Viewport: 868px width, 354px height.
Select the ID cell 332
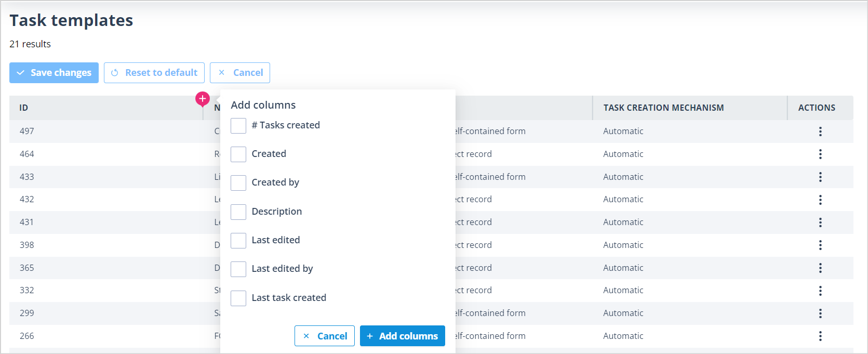(27, 290)
